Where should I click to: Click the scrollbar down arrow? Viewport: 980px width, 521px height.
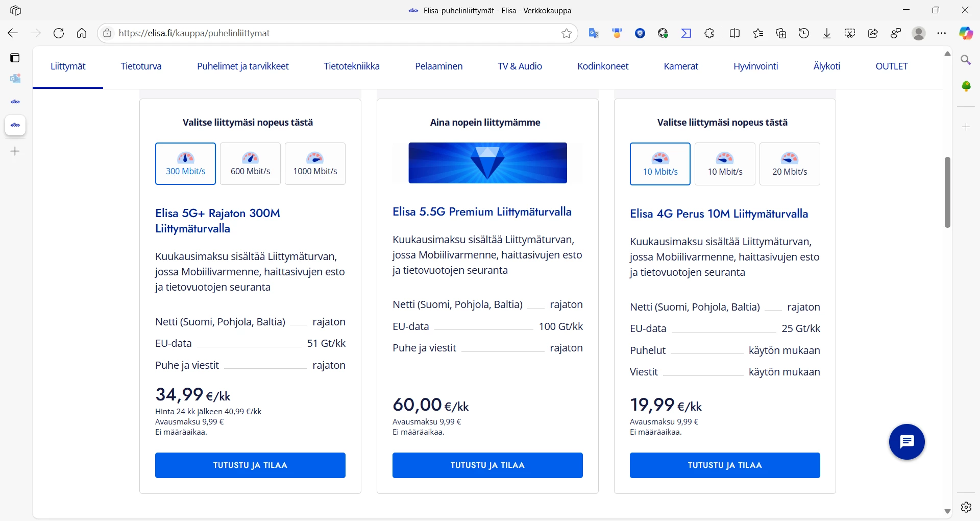pyautogui.click(x=947, y=511)
